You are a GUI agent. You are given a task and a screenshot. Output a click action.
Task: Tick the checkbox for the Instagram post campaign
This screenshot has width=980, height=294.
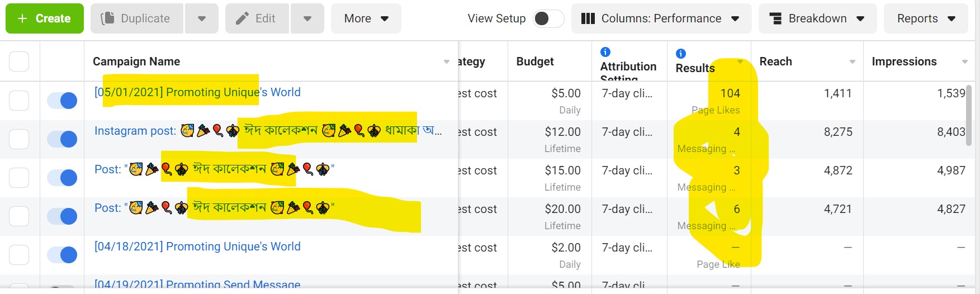click(x=19, y=139)
